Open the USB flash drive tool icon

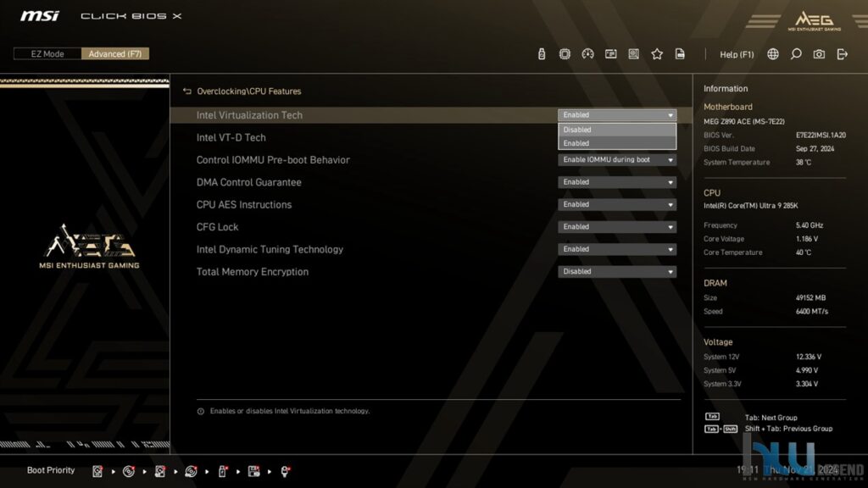[542, 53]
